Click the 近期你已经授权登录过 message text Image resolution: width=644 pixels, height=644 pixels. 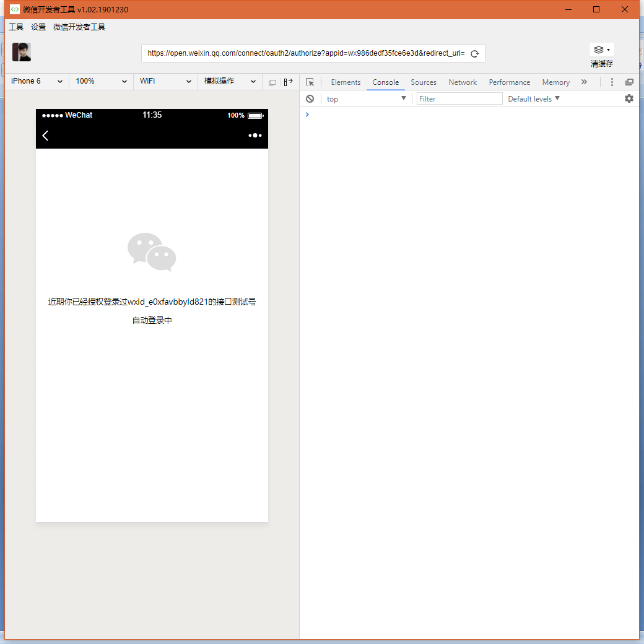tap(152, 302)
